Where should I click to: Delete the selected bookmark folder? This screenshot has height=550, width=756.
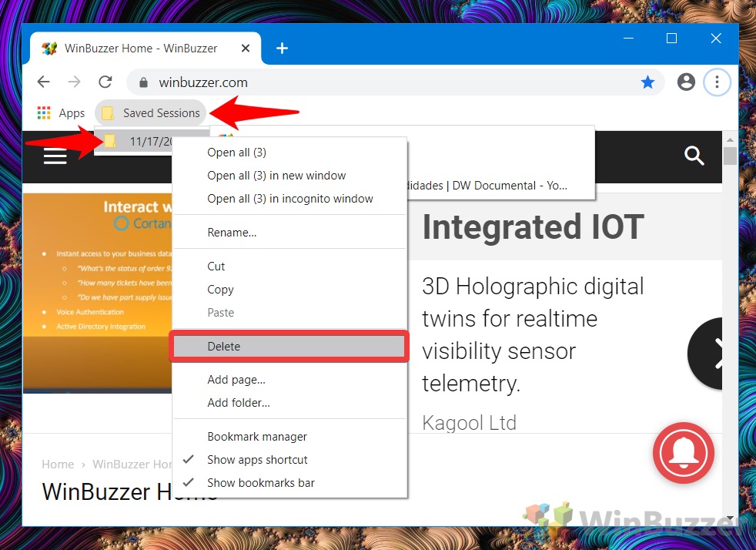289,347
